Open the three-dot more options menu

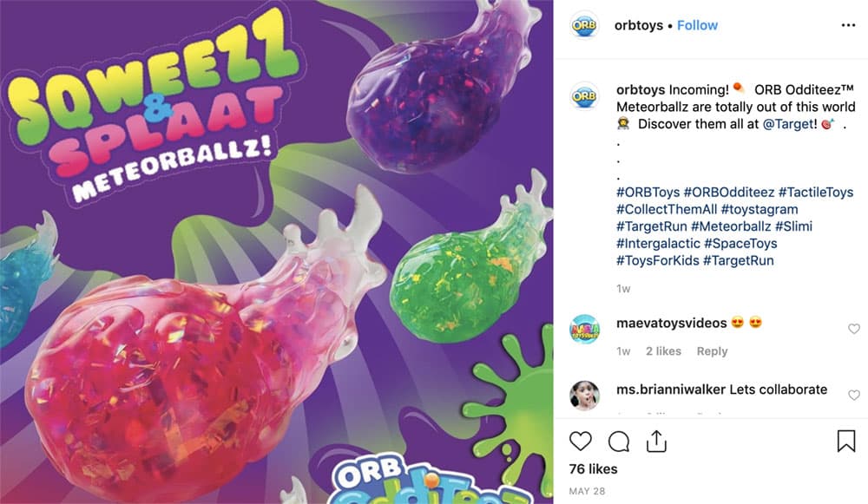coord(848,25)
